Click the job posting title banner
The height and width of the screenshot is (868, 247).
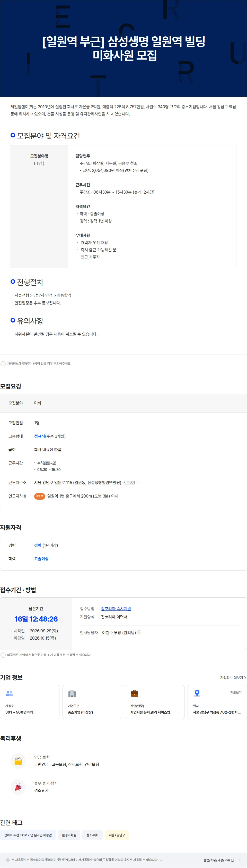(123, 48)
